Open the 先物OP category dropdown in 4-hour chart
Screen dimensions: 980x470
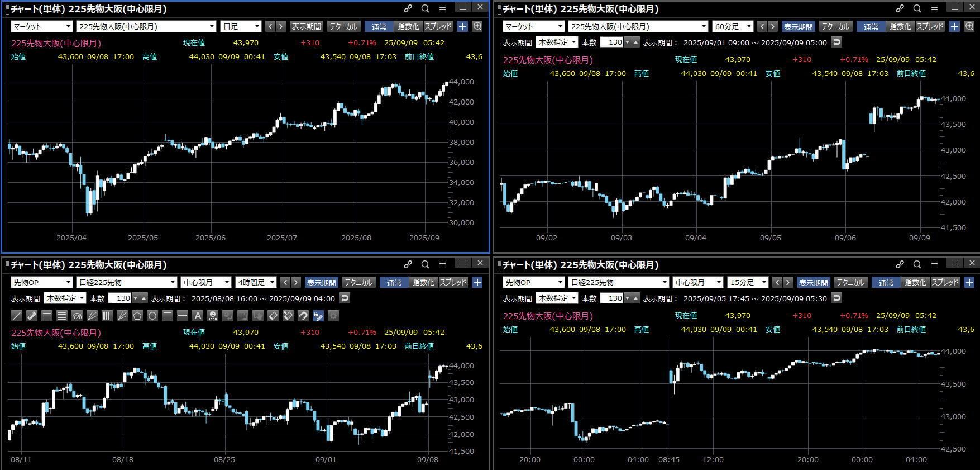42,282
